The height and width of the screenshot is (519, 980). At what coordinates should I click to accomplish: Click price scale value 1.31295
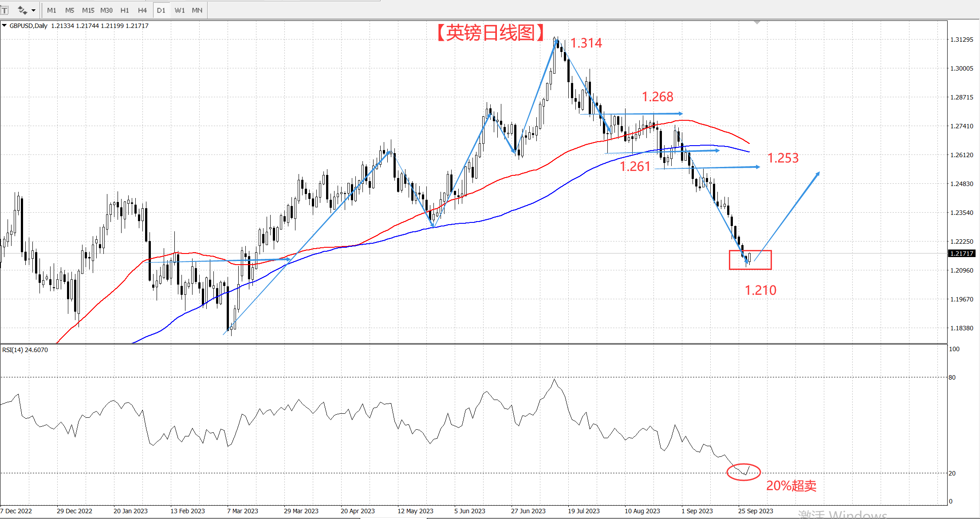coord(961,40)
